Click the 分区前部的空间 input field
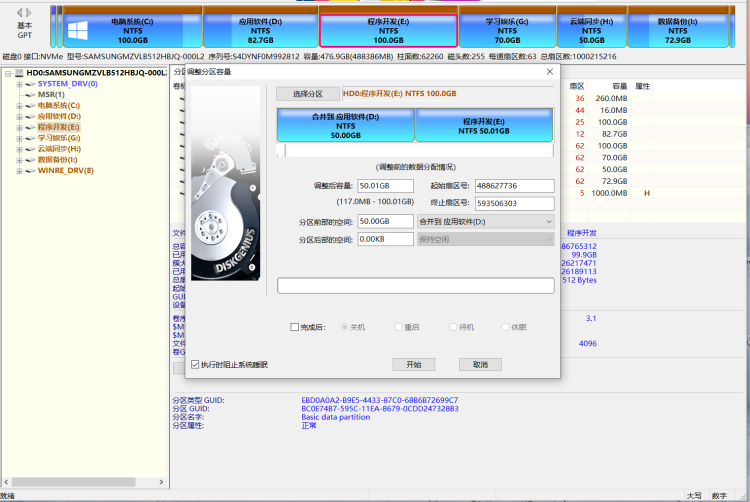 (386, 221)
